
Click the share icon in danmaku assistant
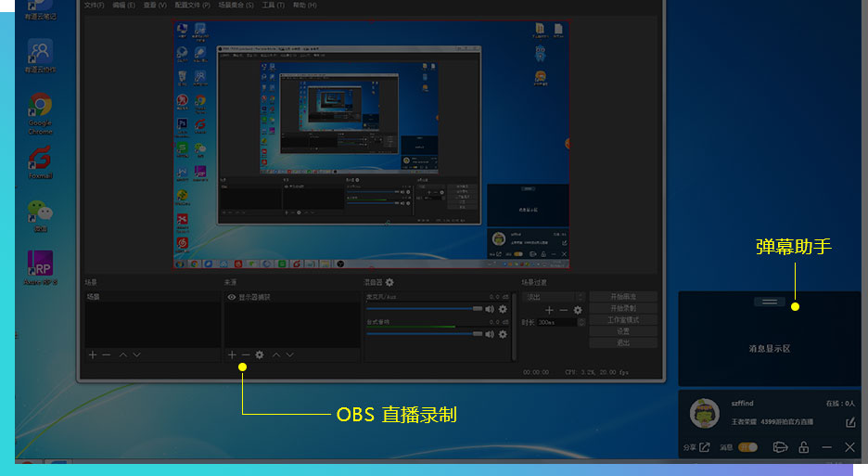[704, 447]
